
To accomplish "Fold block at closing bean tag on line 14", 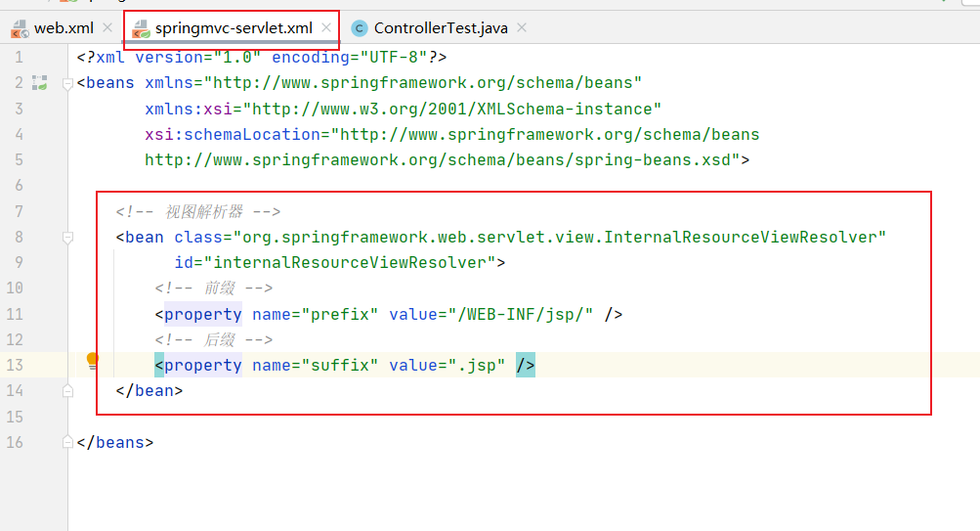I will point(67,390).
